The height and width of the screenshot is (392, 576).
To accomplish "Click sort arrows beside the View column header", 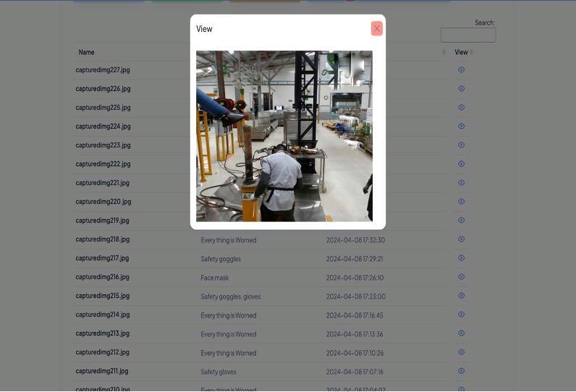I will (471, 52).
